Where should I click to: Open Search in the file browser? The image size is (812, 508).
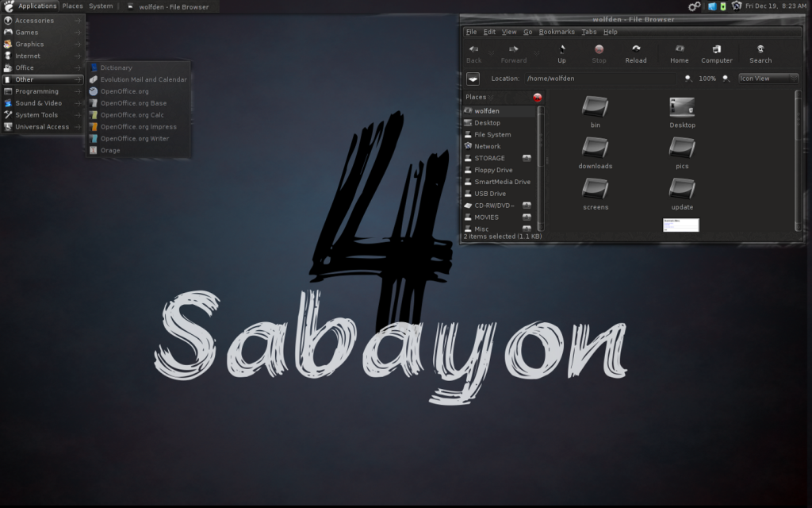(x=760, y=53)
